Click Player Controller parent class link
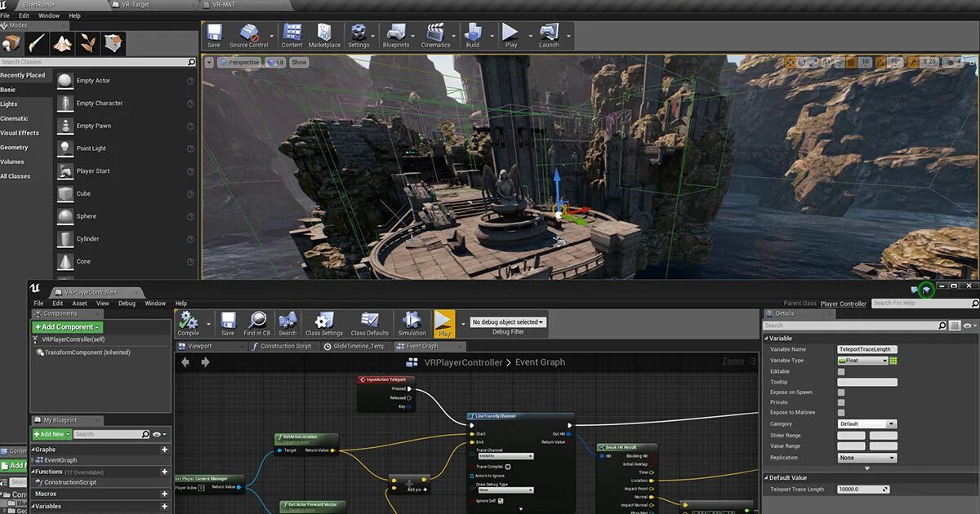The height and width of the screenshot is (514, 980). (843, 304)
